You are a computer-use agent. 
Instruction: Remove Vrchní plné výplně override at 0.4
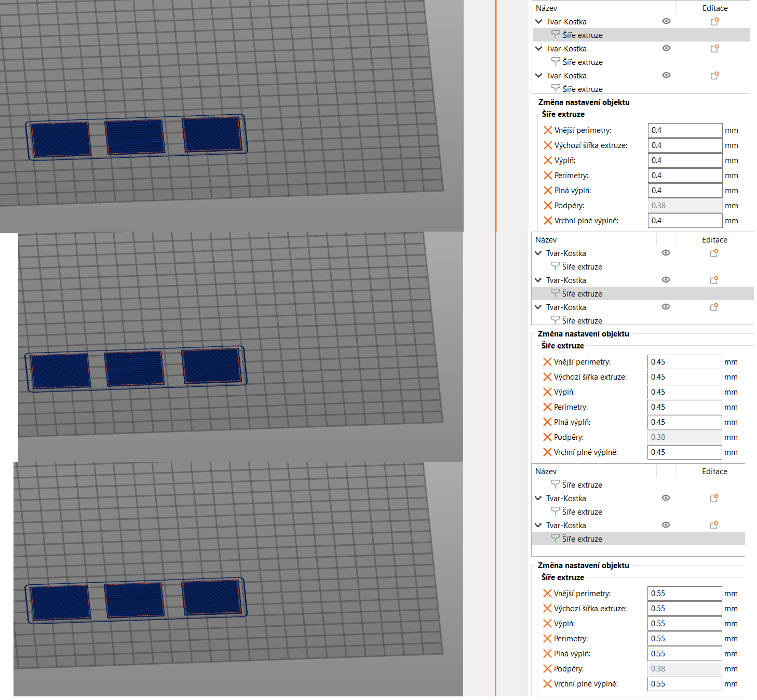click(x=547, y=221)
